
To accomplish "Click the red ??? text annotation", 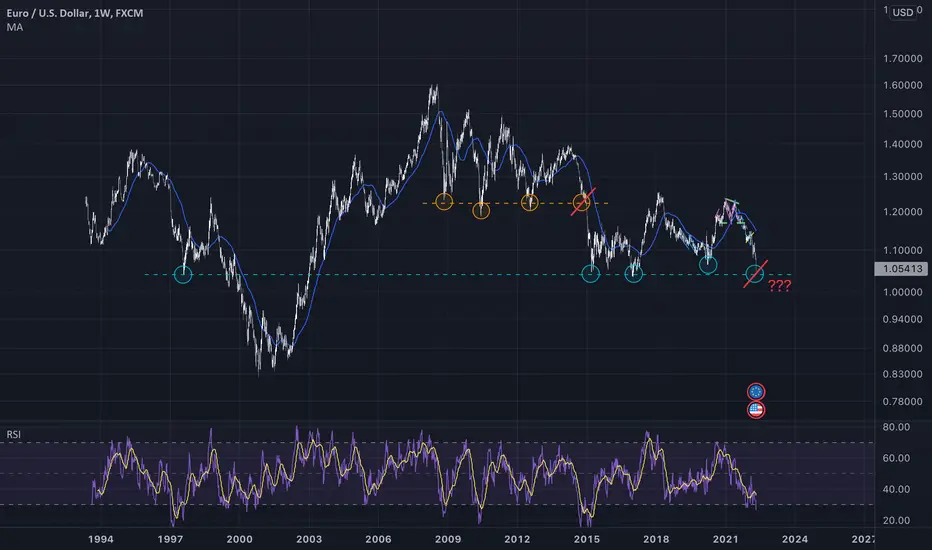I will click(x=779, y=286).
